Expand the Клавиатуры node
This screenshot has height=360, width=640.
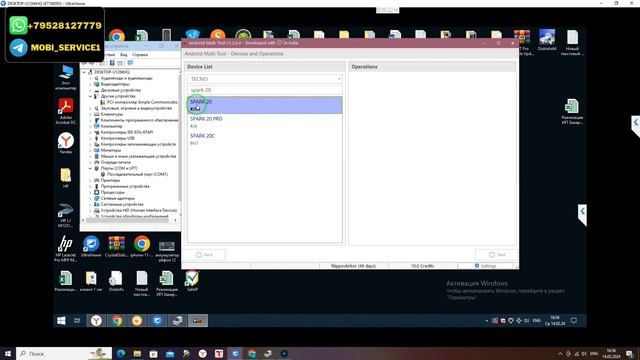91,114
